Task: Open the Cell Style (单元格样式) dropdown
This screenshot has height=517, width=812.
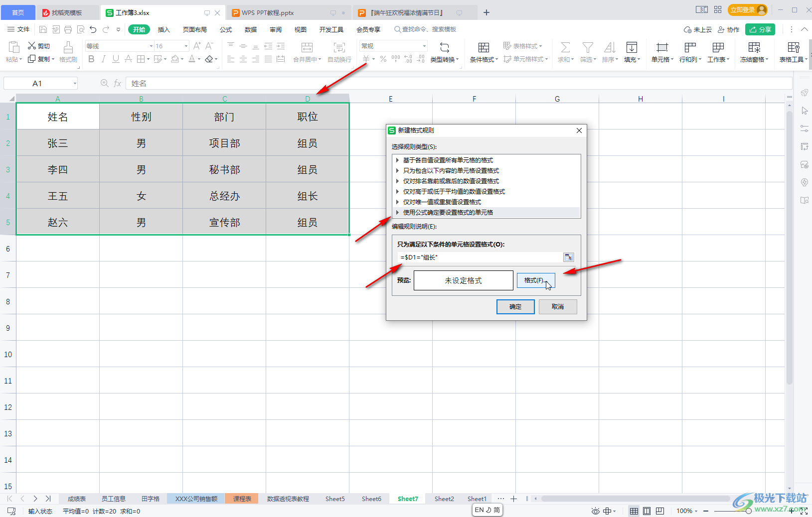Action: tap(526, 59)
